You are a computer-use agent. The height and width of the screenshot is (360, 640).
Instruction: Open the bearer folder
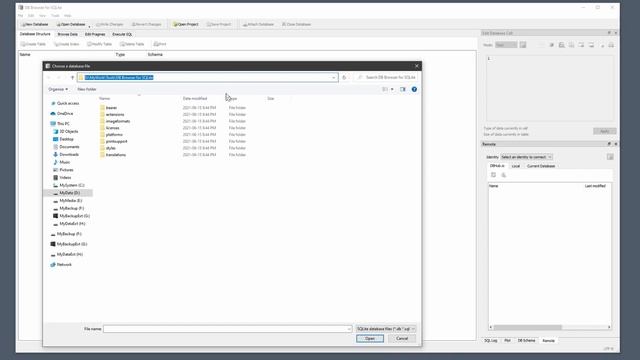click(x=111, y=108)
